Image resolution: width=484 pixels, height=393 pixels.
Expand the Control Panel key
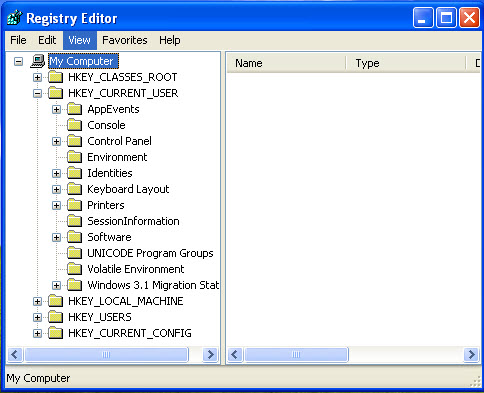(x=56, y=141)
